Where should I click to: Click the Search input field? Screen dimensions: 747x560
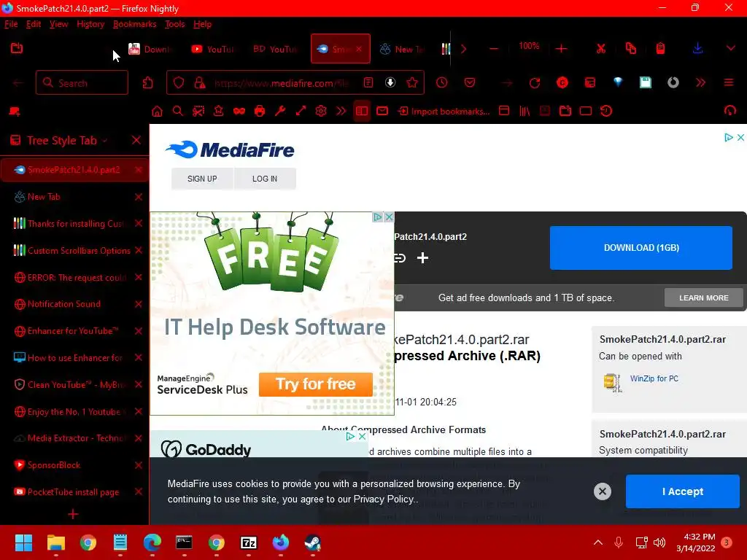click(82, 83)
